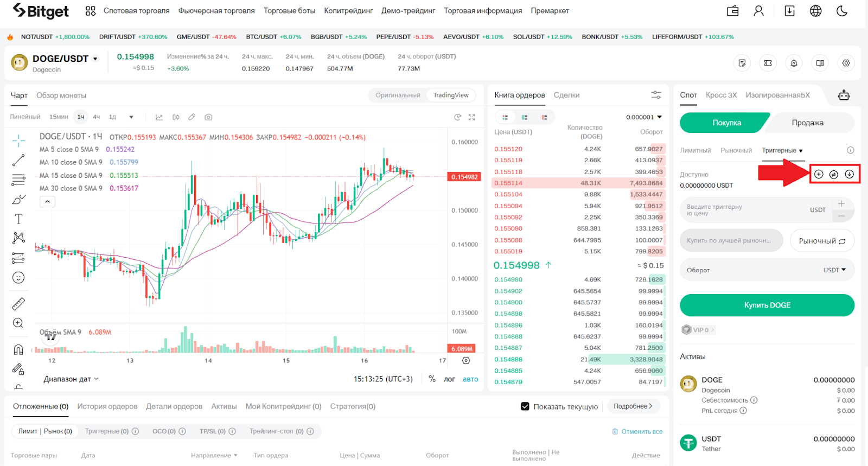Enable the Показать текущую checkbox
This screenshot has width=868, height=466.
click(525, 406)
